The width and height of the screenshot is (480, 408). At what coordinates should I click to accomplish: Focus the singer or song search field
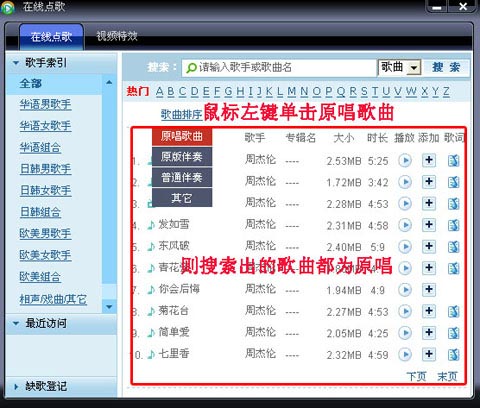(x=279, y=68)
